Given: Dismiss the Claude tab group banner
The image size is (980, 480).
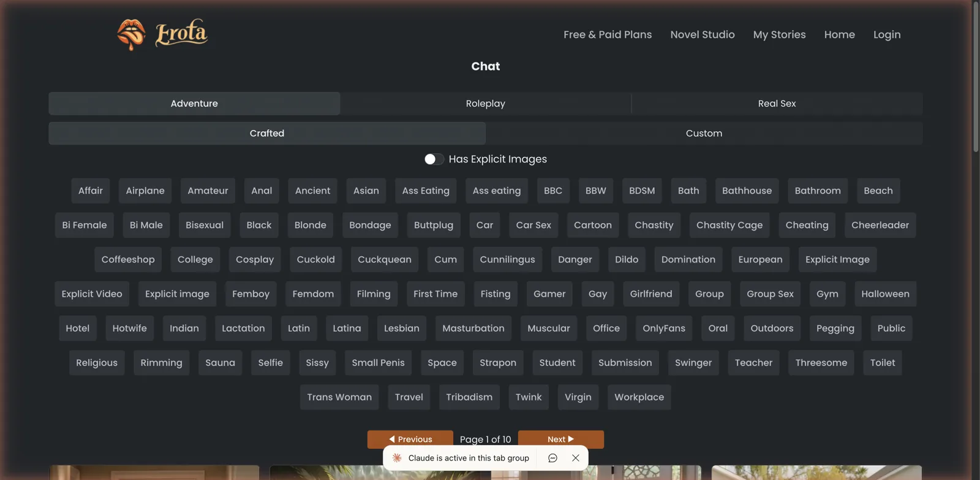Looking at the screenshot, I should coord(576,458).
